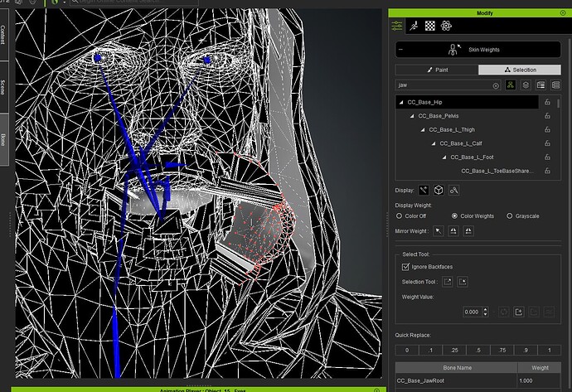Select the CC_Base_L_ToeBaseShare bone
Viewport: 572px width, 392px height.
pyautogui.click(x=497, y=171)
